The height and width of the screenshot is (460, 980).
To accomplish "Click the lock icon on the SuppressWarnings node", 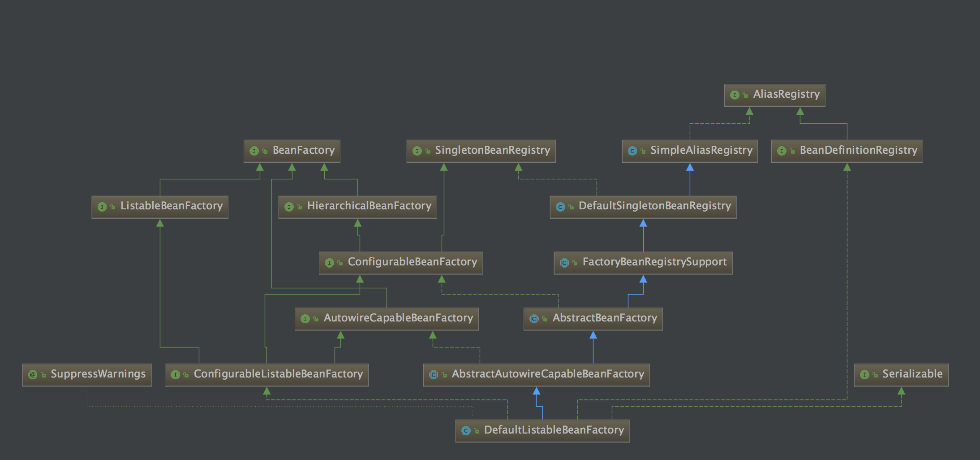I will tap(43, 375).
